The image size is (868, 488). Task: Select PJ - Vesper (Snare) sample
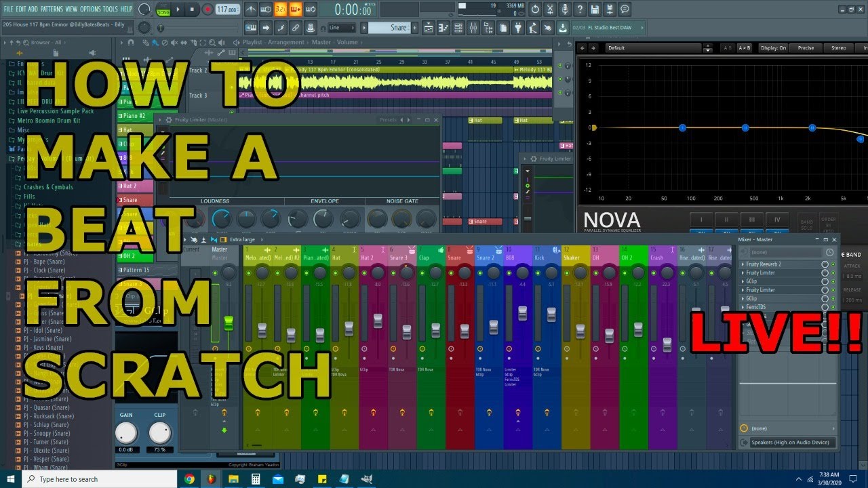pos(45,459)
